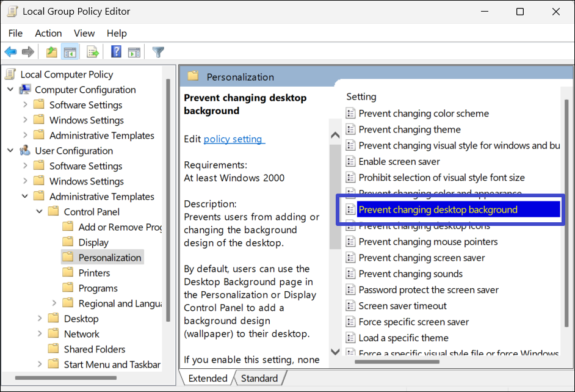Screen dimensions: 575x392
Task: Select the Printers folder in the tree
Action: coord(94,273)
